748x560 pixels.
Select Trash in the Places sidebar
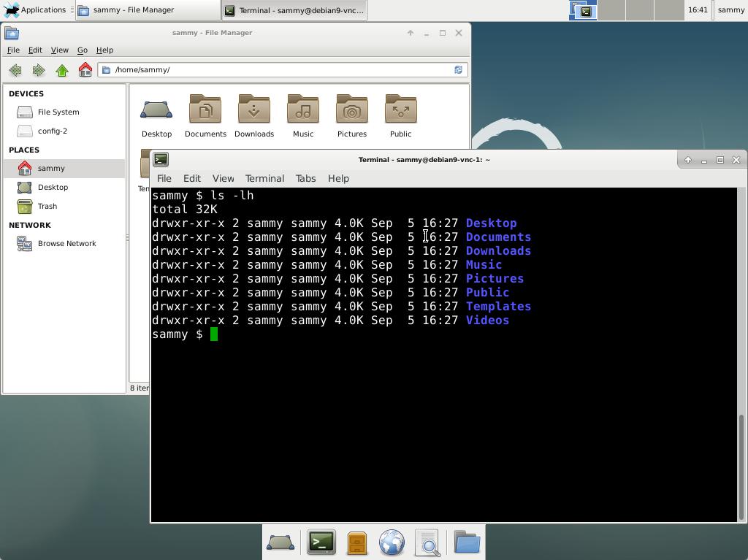coord(47,206)
